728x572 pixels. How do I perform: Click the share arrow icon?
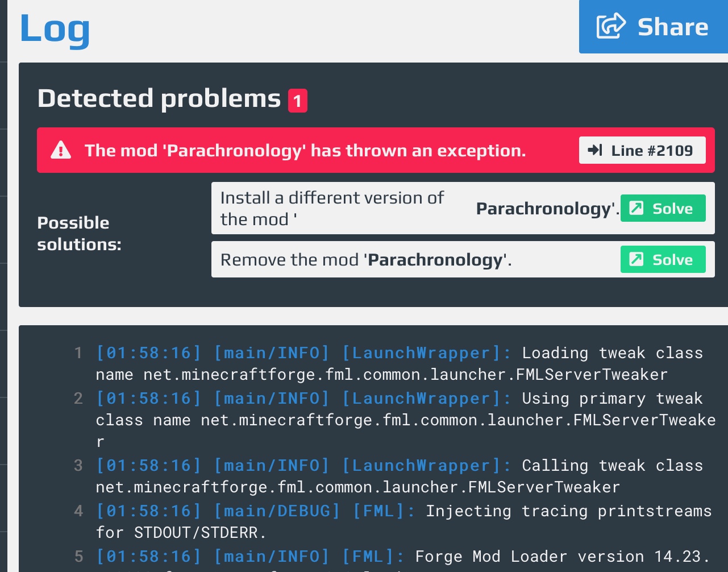point(611,27)
